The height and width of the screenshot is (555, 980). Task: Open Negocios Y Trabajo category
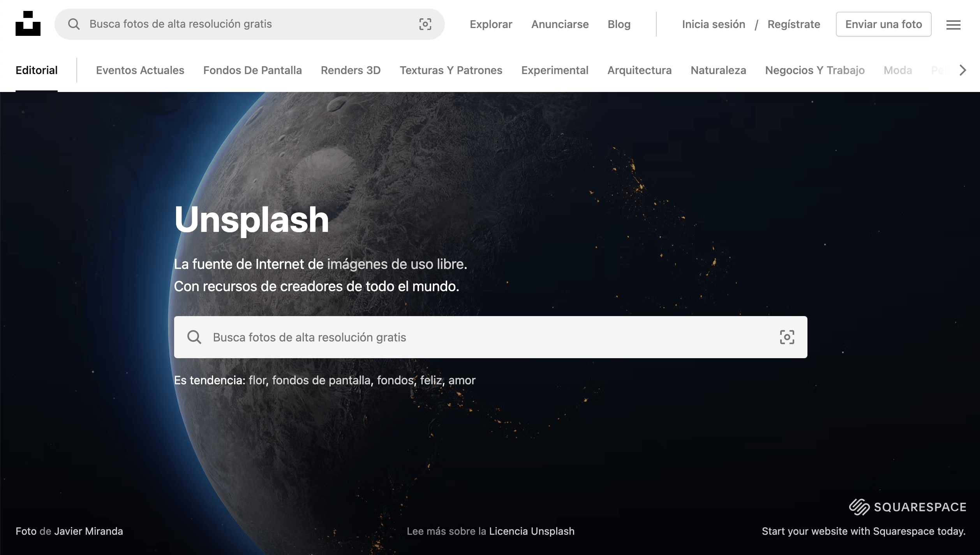pyautogui.click(x=815, y=70)
